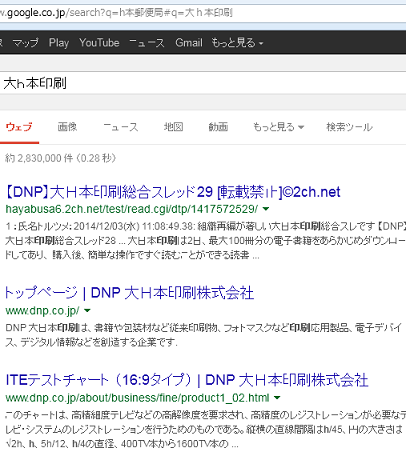The image size is (406, 456).
Task: Expand もっと見る dropdown in black bar
Action: point(237,43)
